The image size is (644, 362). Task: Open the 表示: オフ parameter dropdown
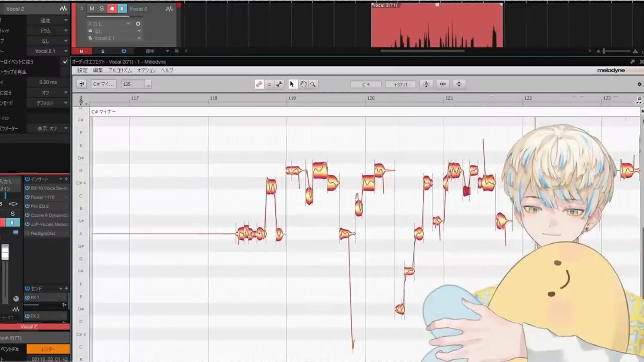[48, 128]
